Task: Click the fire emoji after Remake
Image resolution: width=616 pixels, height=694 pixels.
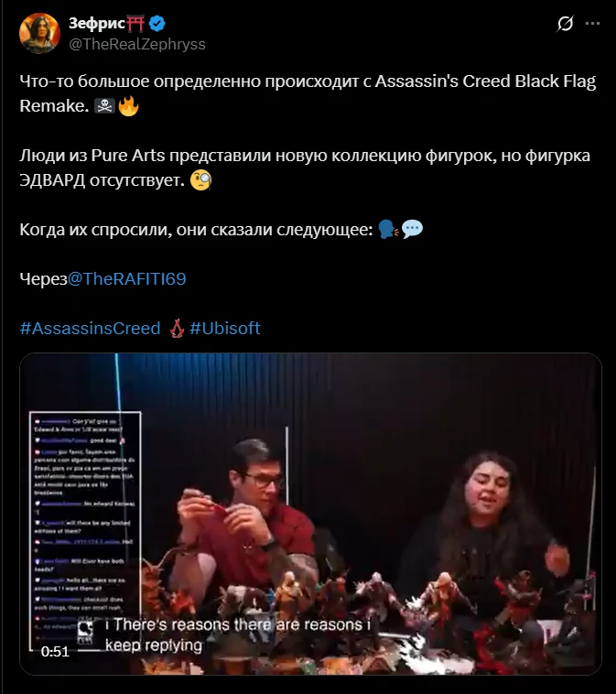Action: coord(128,106)
